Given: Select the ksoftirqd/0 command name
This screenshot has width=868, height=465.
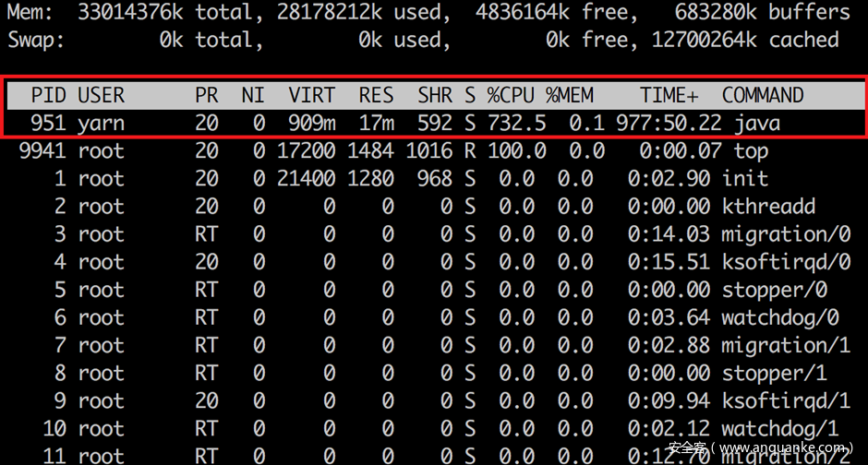Looking at the screenshot, I should click(x=785, y=261).
